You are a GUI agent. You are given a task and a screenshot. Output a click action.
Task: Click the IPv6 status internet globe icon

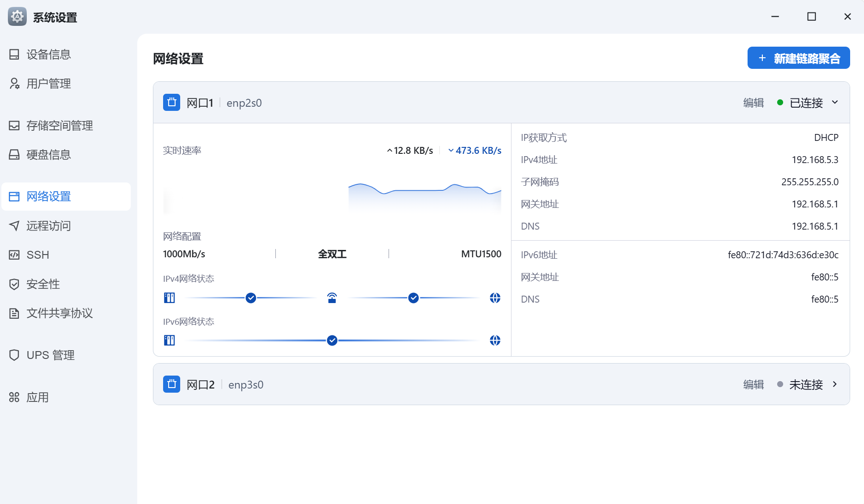click(495, 340)
